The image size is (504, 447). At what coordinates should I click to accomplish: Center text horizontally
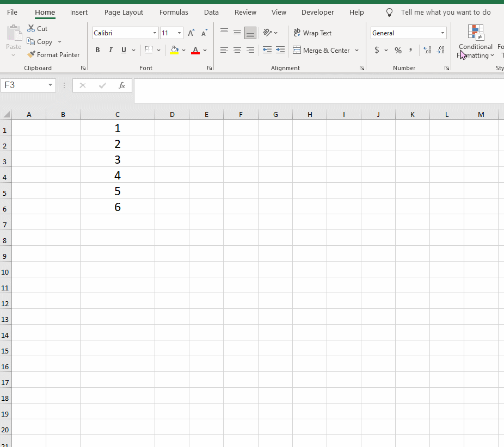[237, 50]
